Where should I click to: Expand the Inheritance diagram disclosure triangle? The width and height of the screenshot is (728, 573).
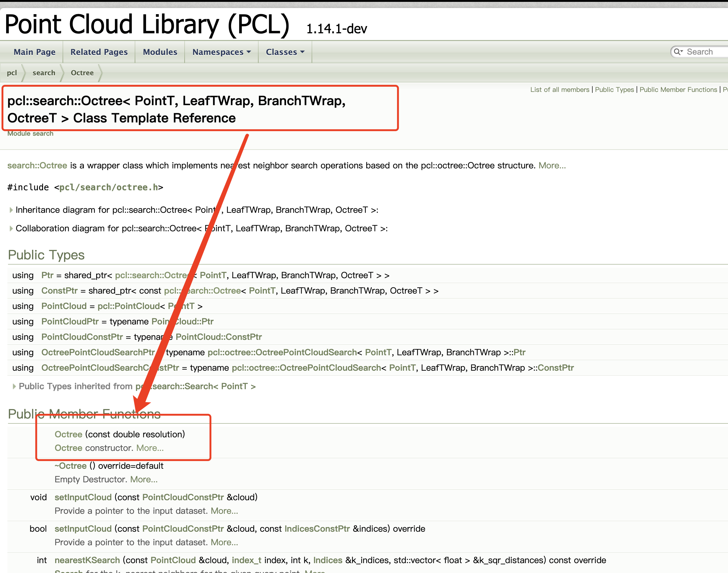(x=11, y=210)
